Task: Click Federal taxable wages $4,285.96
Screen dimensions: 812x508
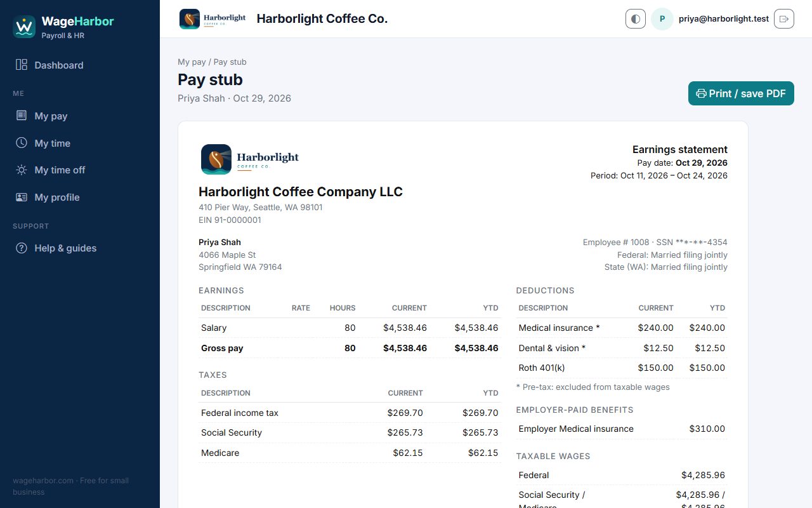Action: coord(704,475)
